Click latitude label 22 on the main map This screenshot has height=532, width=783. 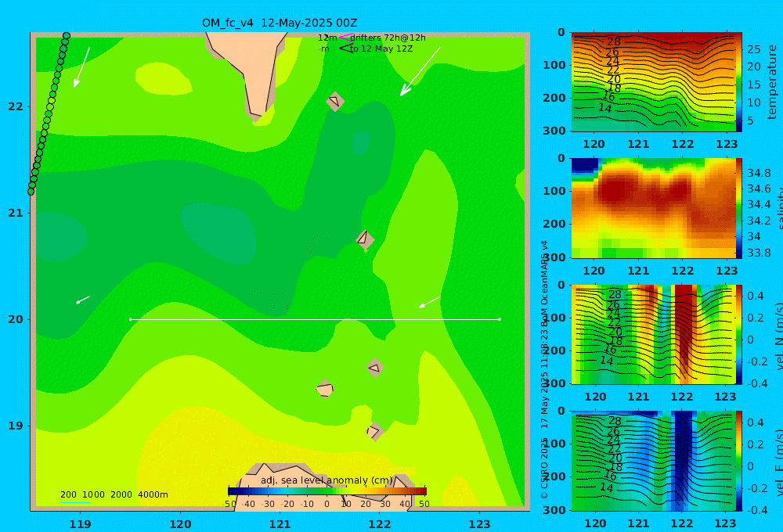(16, 106)
